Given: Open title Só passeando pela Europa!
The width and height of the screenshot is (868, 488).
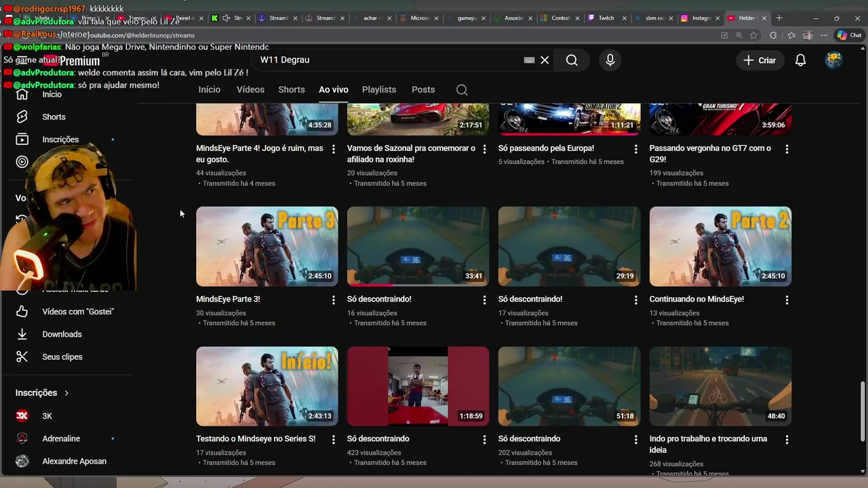Looking at the screenshot, I should [546, 148].
